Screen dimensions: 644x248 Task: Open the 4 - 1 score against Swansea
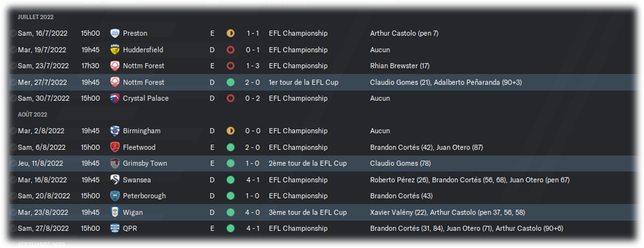[x=253, y=180]
